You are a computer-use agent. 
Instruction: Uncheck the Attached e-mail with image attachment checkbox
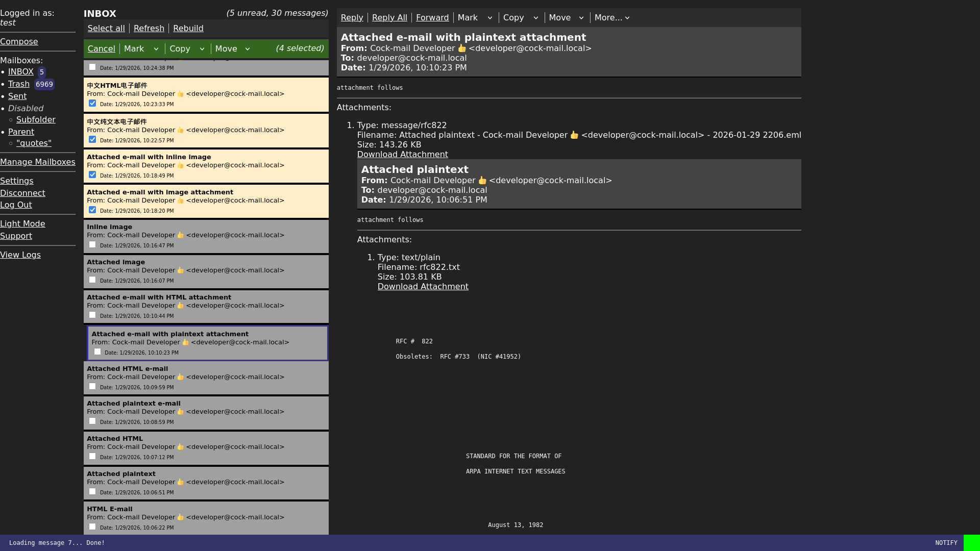click(x=92, y=210)
